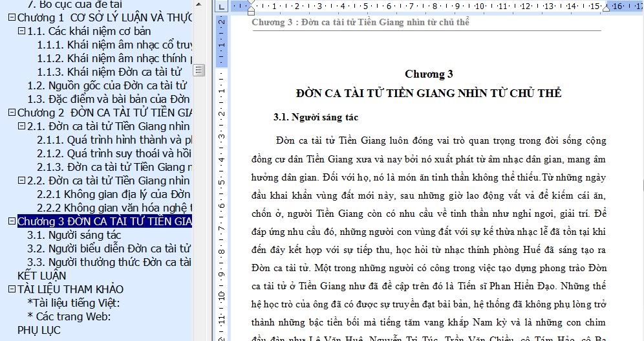
Task: Place cursor at Tiến sĩ Phan Hiển Đạo
Action: tap(506, 286)
